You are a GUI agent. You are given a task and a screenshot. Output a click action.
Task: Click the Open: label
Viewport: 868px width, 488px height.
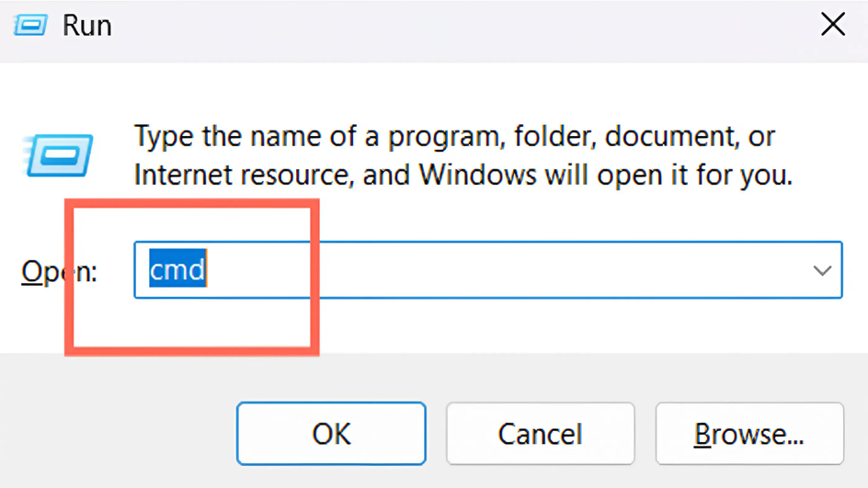[59, 271]
